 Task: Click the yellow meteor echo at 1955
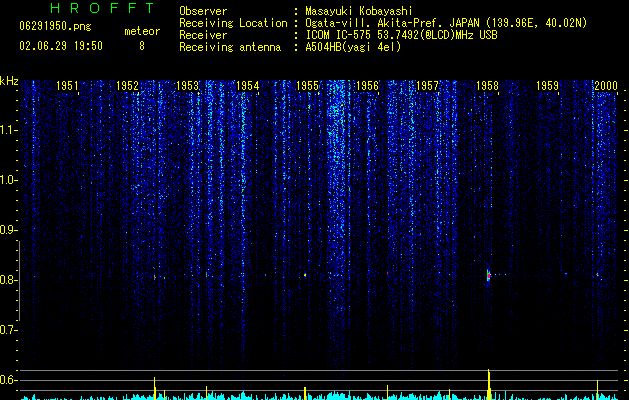[305, 275]
